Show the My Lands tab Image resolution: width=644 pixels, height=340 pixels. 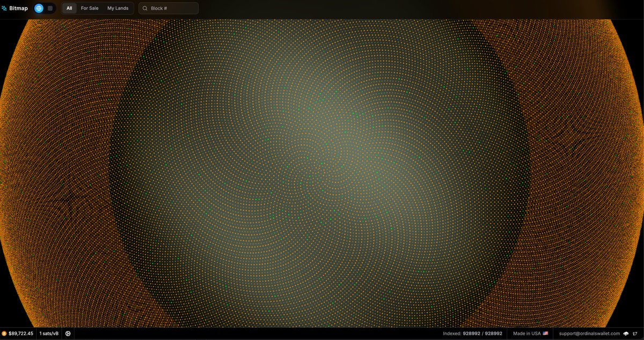click(118, 8)
